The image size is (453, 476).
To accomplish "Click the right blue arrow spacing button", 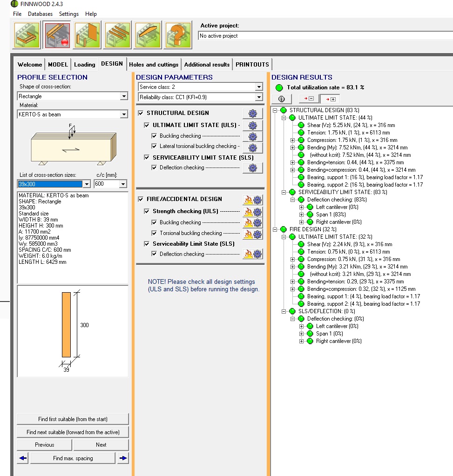I will [123, 458].
